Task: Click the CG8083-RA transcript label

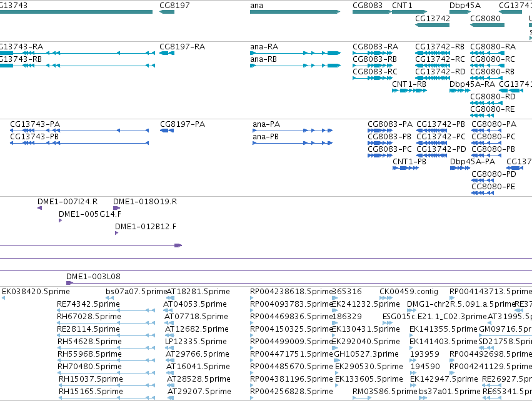Action: pyautogui.click(x=375, y=46)
